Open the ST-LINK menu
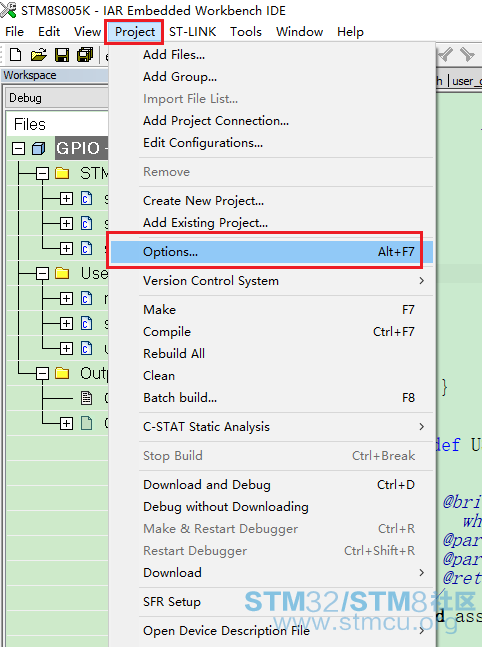Screen dimensions: 482x647 (192, 32)
